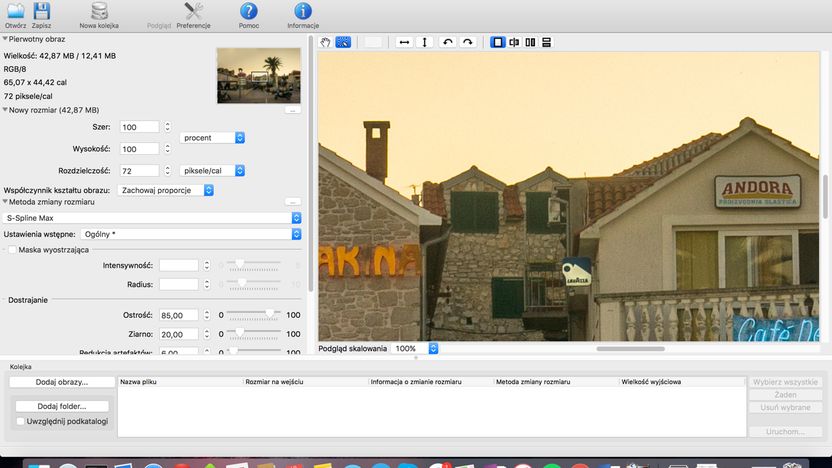The width and height of the screenshot is (832, 468).
Task: Collapse the Nowy rozmiar section
Action: point(5,110)
